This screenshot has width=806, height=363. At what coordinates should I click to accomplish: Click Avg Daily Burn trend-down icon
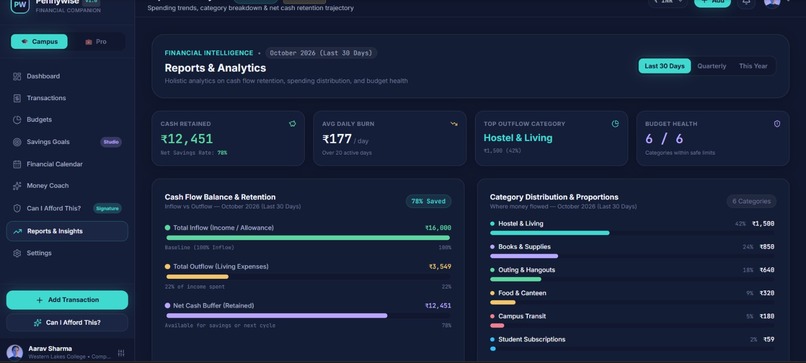tap(454, 124)
